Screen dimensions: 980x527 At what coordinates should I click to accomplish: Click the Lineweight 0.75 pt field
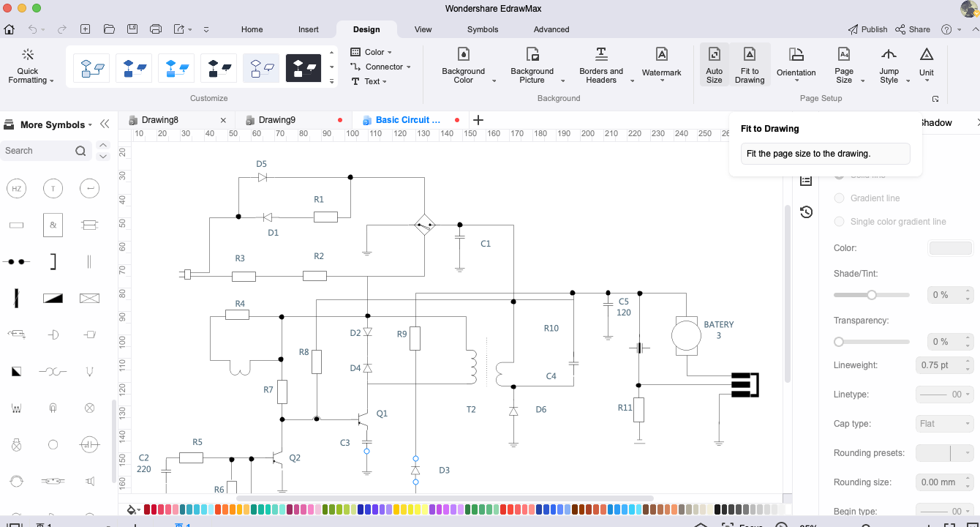coord(944,365)
